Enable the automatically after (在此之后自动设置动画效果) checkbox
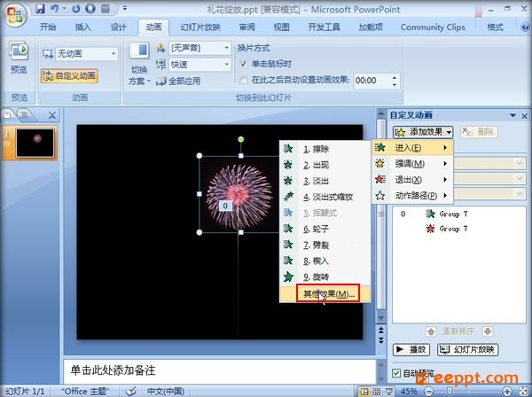 pos(243,81)
